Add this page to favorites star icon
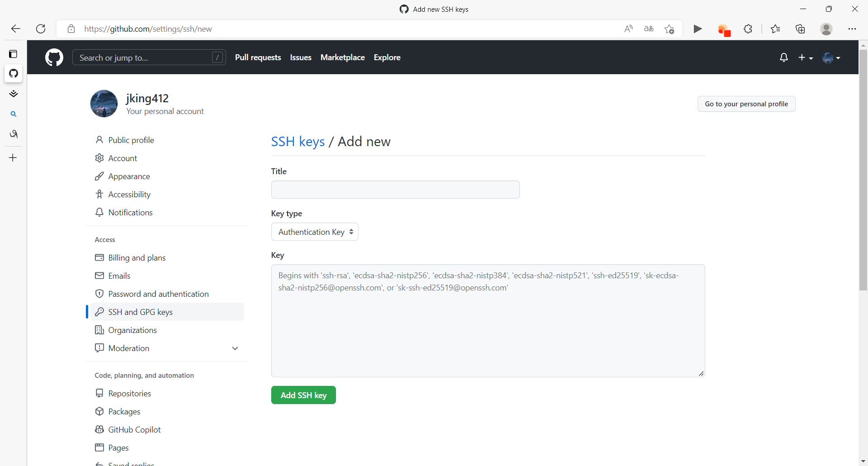 click(670, 29)
